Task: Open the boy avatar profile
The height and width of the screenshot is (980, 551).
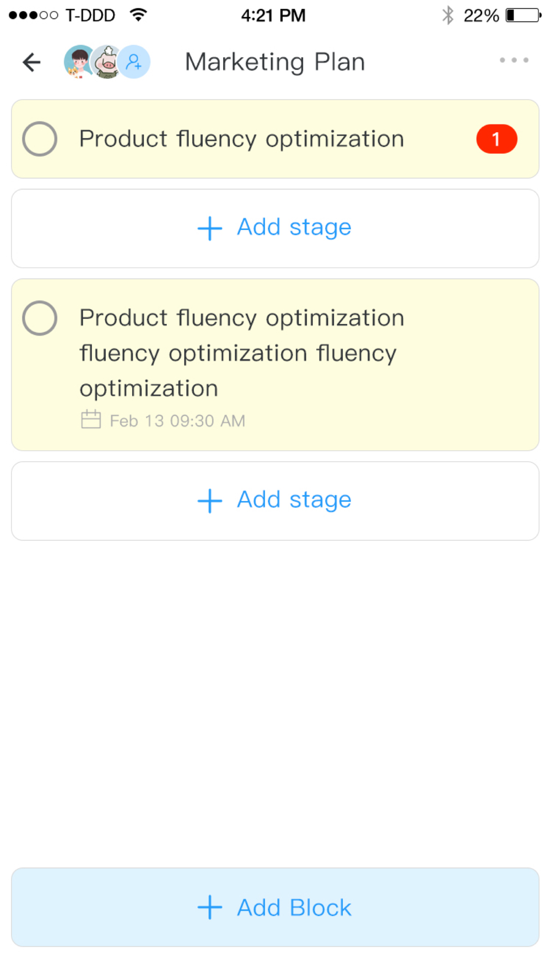Action: (78, 61)
